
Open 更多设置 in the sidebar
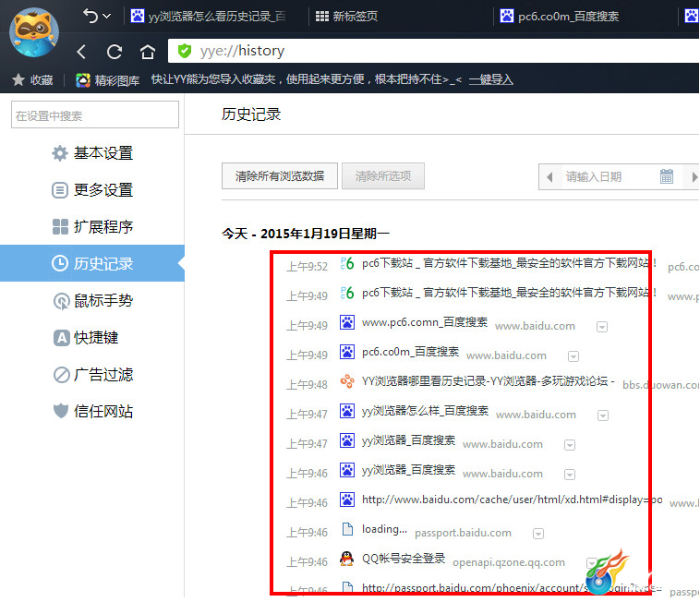(92, 190)
